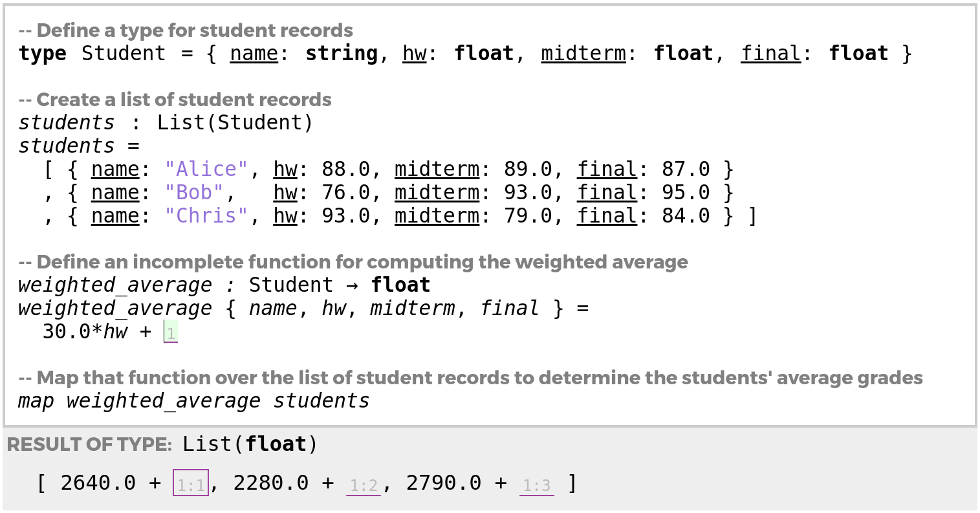
Task: Select hole instance 1:1 in the result
Action: tap(191, 484)
